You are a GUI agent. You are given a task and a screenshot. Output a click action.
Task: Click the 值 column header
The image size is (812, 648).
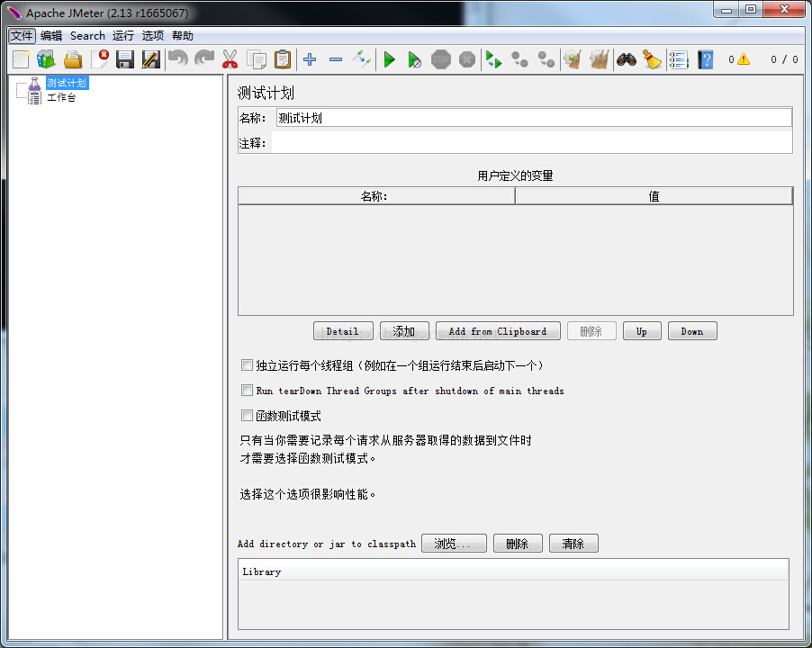(654, 196)
